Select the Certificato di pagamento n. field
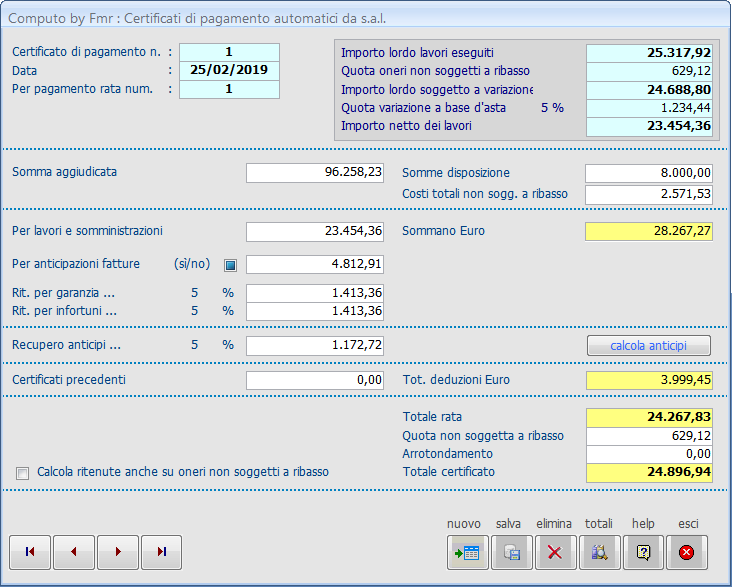This screenshot has width=732, height=587. (229, 52)
